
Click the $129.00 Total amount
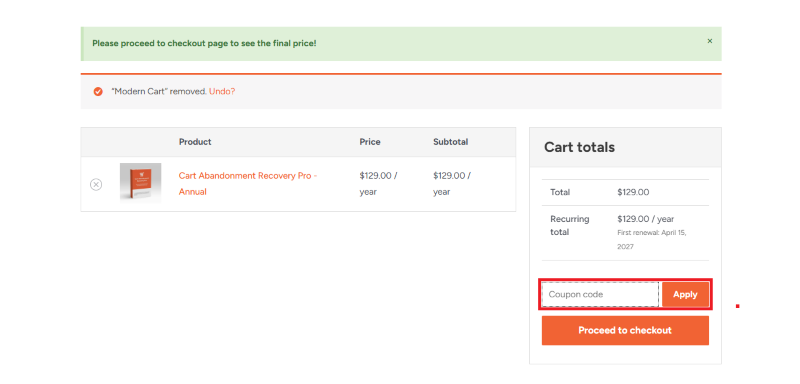(x=633, y=192)
